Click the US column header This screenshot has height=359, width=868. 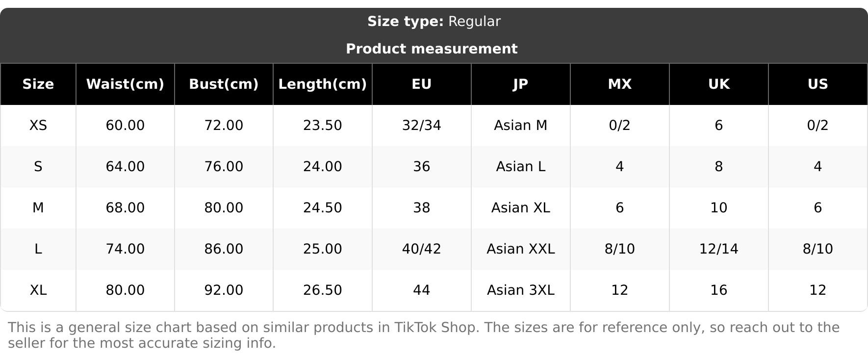click(x=817, y=84)
